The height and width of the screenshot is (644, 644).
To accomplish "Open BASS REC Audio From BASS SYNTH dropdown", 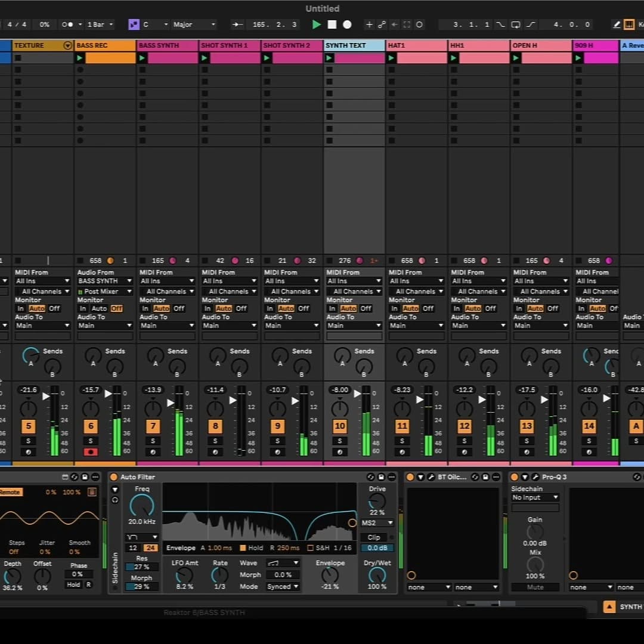I will pos(105,281).
